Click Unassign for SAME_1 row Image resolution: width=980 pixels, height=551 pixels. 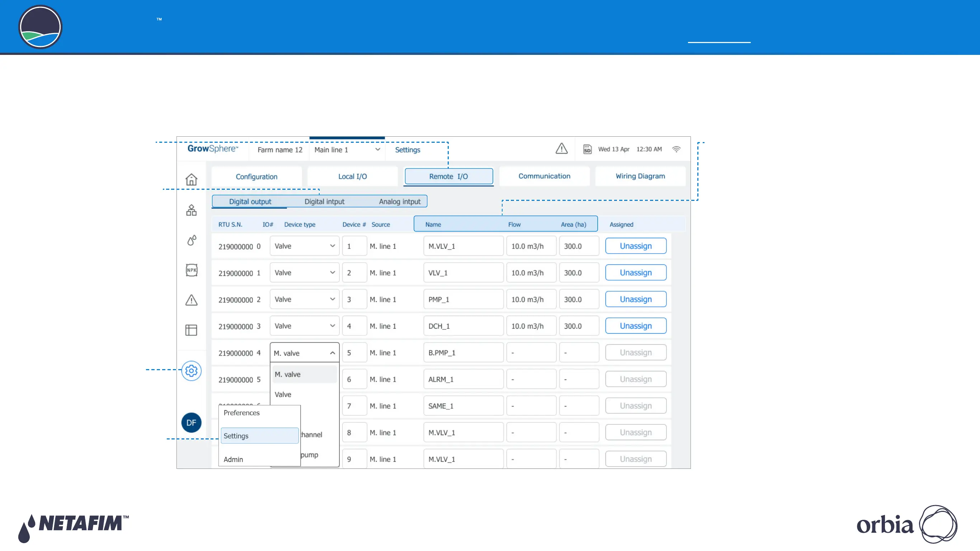coord(636,406)
